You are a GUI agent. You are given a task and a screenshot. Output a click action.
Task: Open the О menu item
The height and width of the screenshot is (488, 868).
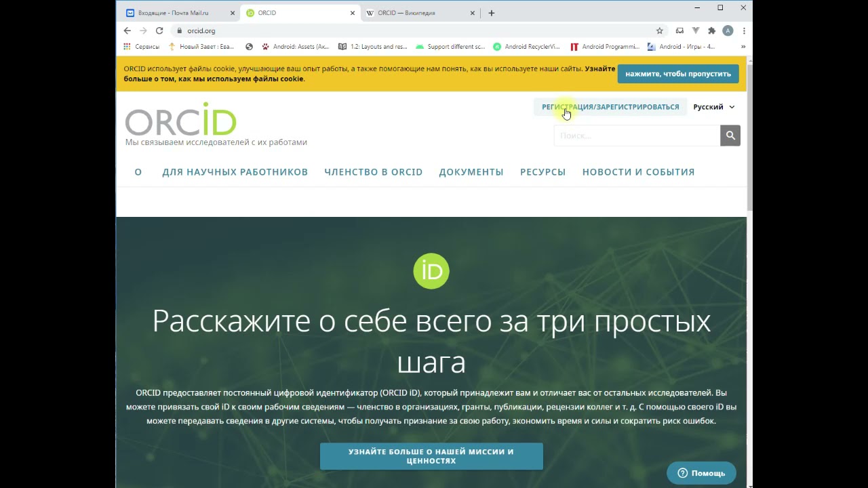[138, 172]
